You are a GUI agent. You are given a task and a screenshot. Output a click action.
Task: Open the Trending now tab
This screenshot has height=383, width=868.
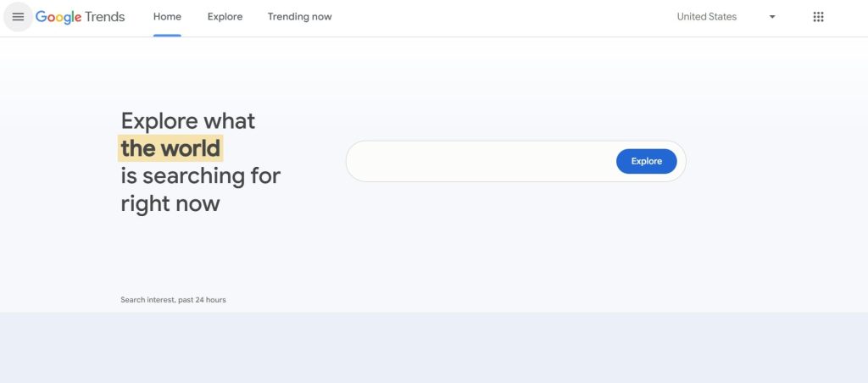pos(299,17)
